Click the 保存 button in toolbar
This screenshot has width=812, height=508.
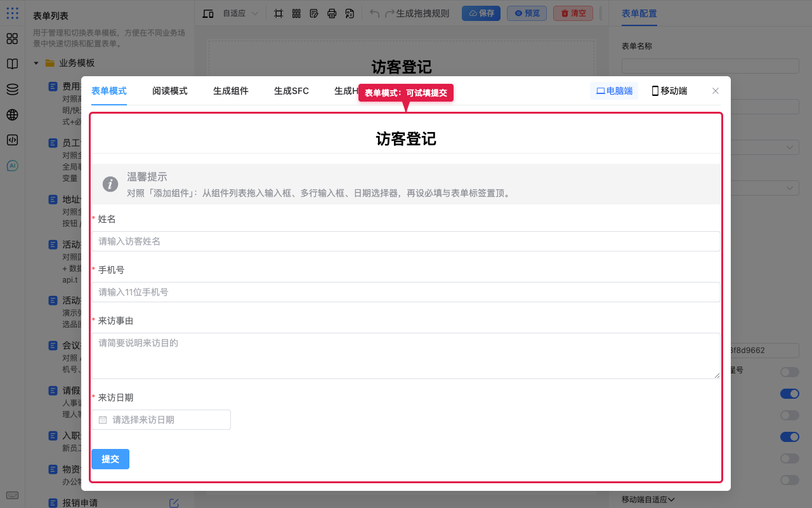tap(481, 13)
